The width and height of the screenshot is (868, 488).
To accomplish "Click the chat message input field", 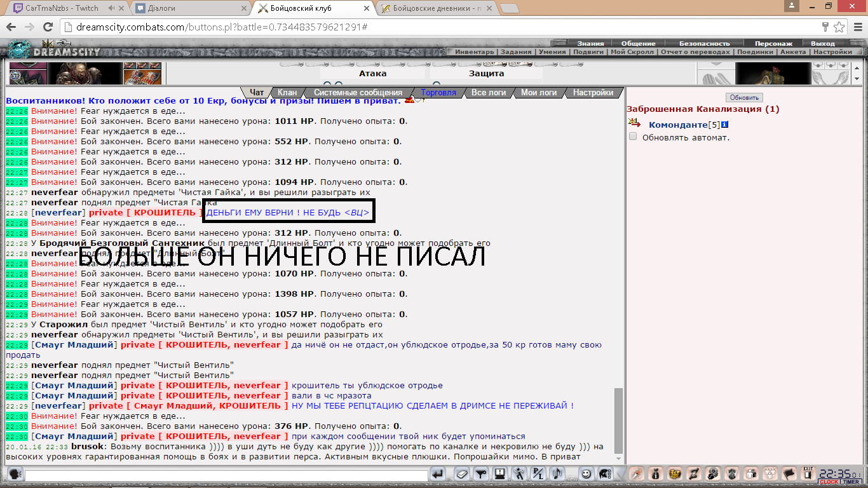I will coord(226,475).
